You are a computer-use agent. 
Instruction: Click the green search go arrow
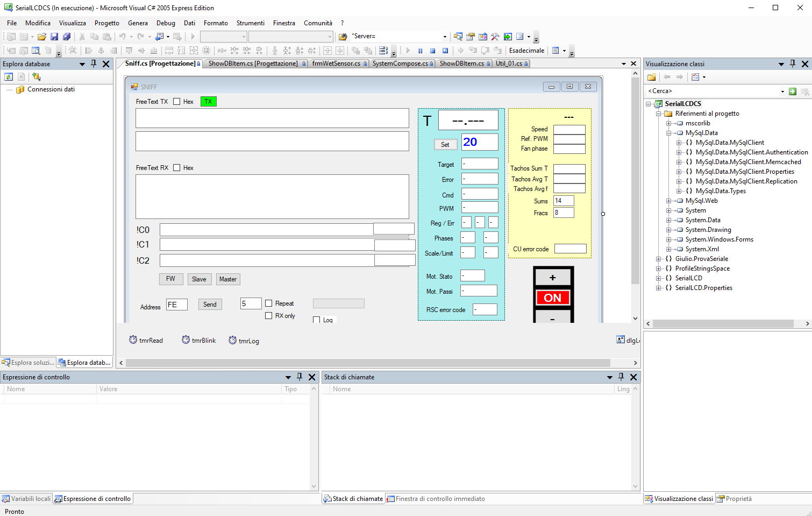click(793, 91)
